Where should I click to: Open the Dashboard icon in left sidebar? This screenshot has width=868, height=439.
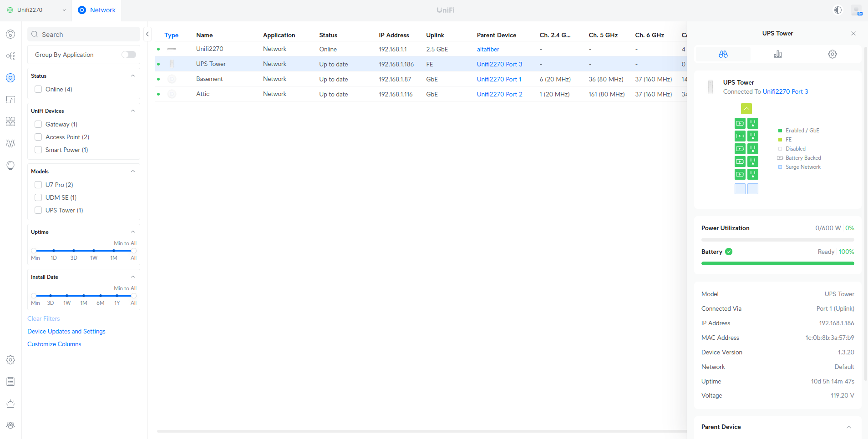(10, 34)
